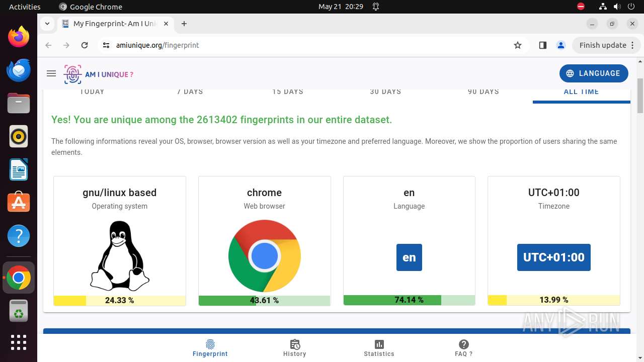Open the LANGUAGE selector button
Screen dimensions: 644x362
594,73
